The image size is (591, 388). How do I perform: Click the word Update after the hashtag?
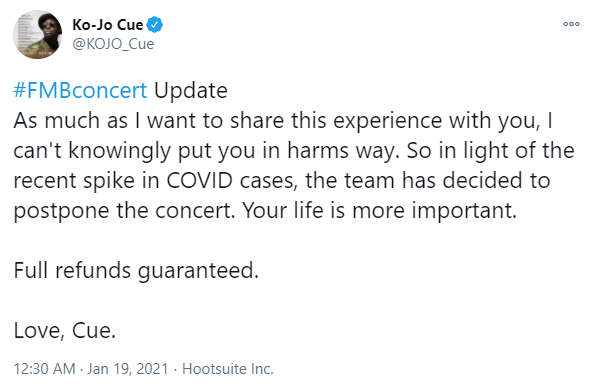[x=191, y=91]
